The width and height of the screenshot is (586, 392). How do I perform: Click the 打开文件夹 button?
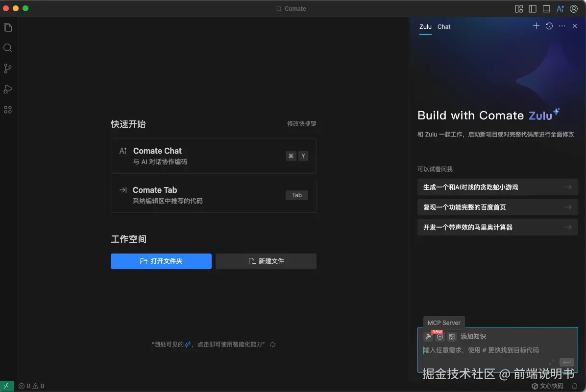click(161, 261)
